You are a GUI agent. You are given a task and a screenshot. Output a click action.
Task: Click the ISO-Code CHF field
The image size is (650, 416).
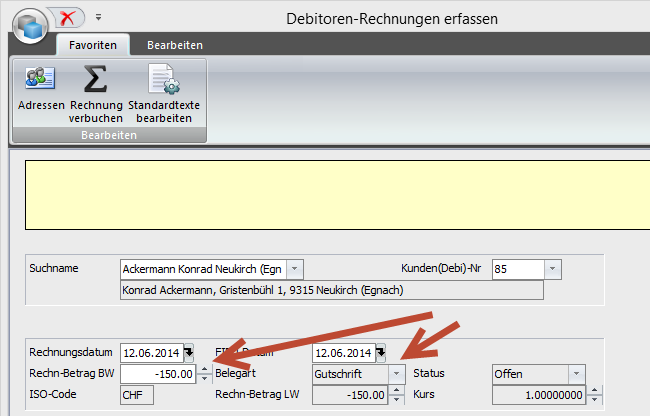pos(136,395)
